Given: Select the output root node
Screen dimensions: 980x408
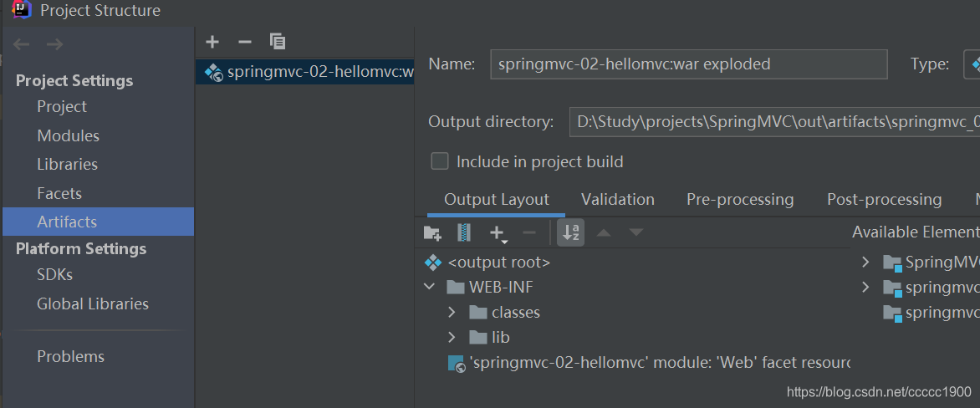Looking at the screenshot, I should tap(487, 263).
